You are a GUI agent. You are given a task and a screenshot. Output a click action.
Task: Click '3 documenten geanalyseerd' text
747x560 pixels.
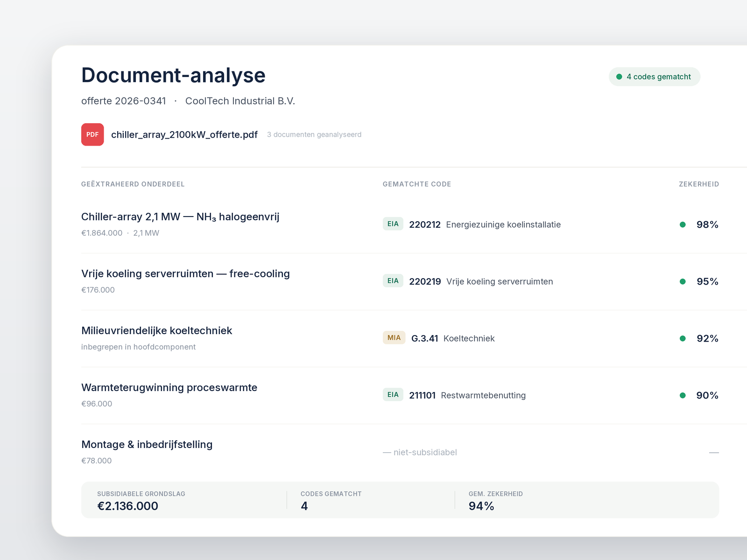pyautogui.click(x=314, y=134)
